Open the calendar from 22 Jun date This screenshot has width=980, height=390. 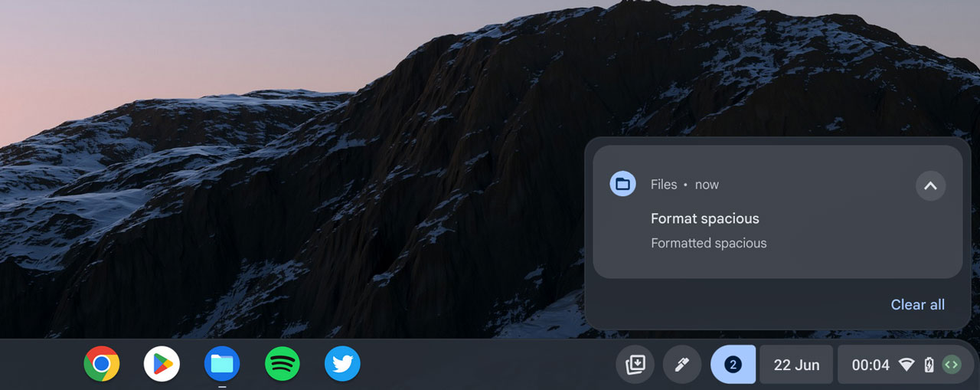click(x=796, y=365)
